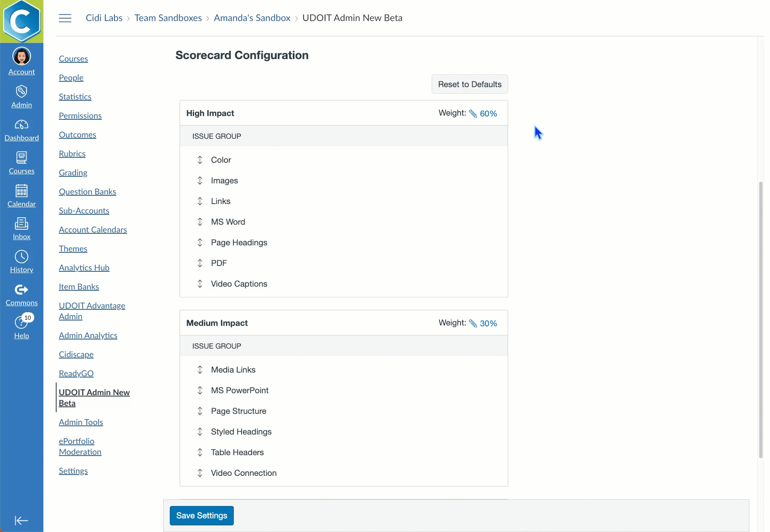This screenshot has height=532, width=770.
Task: Click the Medium Impact section heading
Action: tap(217, 323)
